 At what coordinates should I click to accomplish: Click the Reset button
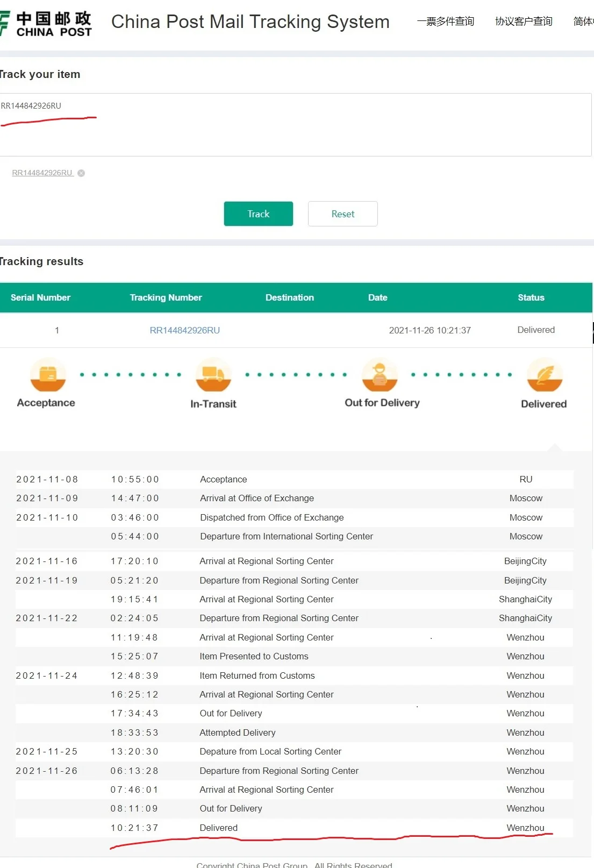click(343, 214)
